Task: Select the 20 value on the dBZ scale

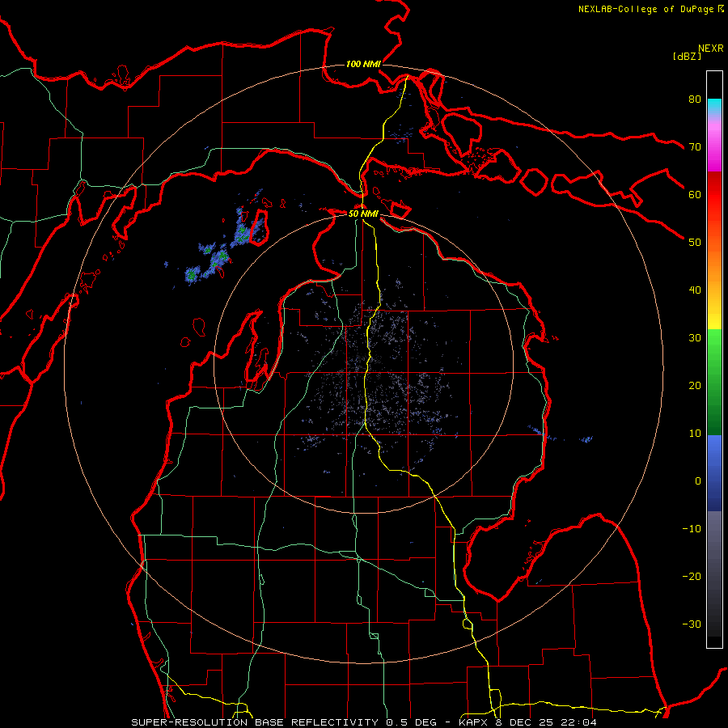Action: (695, 385)
